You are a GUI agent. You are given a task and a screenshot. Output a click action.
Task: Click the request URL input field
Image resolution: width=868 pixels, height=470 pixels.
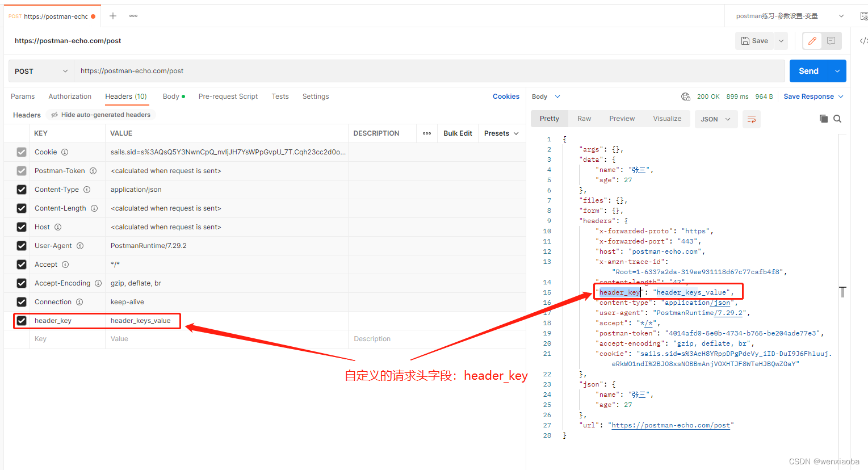click(x=429, y=71)
